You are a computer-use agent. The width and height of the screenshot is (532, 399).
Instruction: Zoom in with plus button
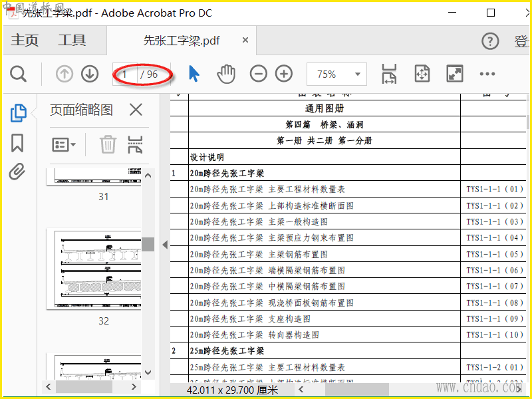pos(284,74)
